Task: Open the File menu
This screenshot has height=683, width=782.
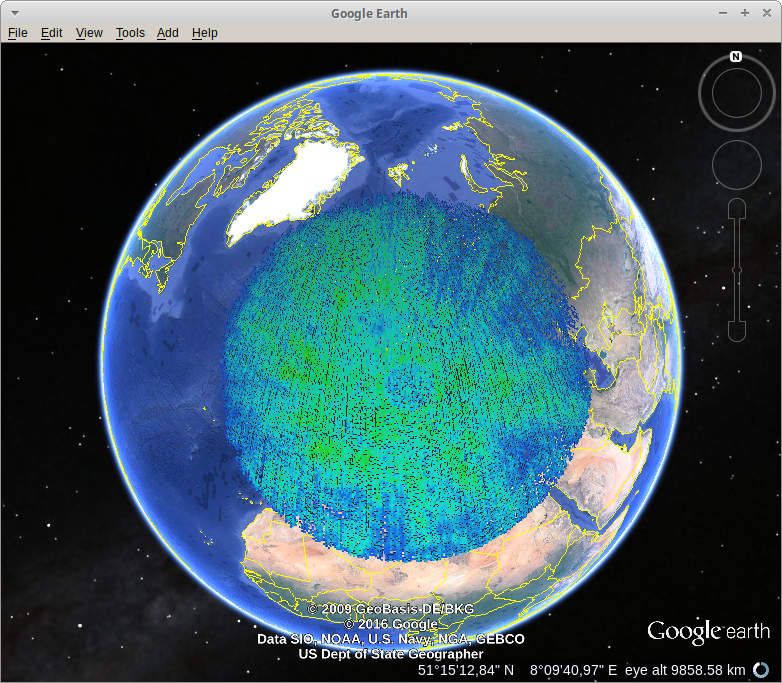Action: click(x=17, y=33)
